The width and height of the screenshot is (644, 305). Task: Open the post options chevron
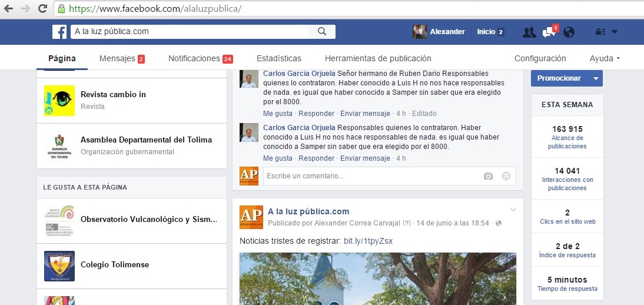(x=513, y=210)
